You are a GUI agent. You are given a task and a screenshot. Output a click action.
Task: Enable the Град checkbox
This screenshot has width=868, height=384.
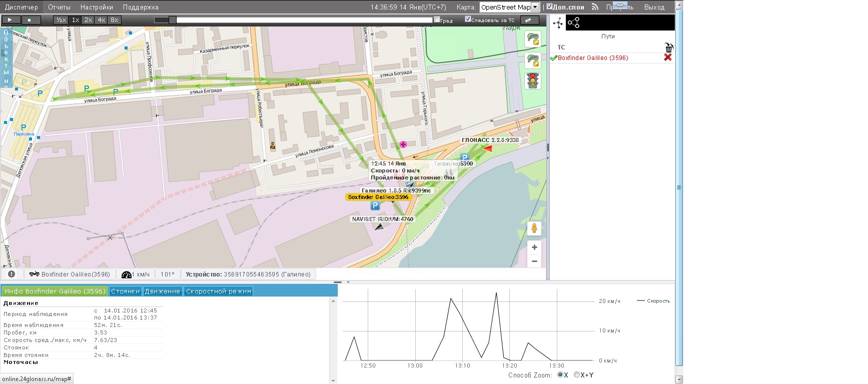point(437,19)
